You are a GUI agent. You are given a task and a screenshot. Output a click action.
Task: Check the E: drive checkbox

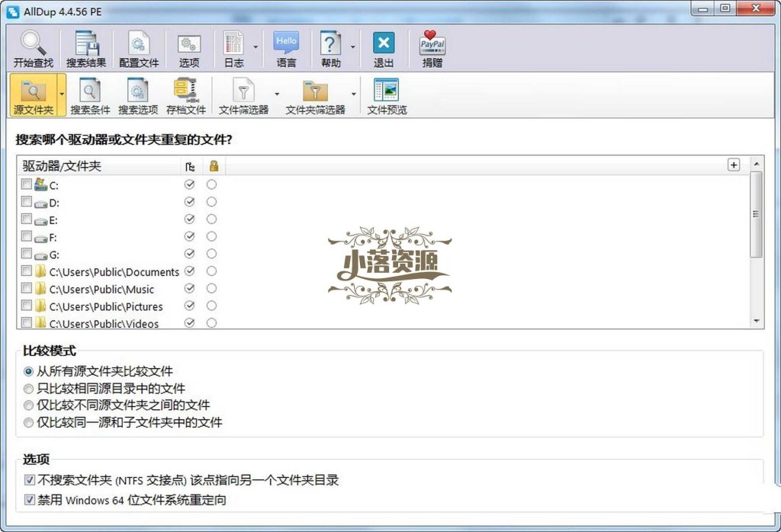tap(27, 219)
